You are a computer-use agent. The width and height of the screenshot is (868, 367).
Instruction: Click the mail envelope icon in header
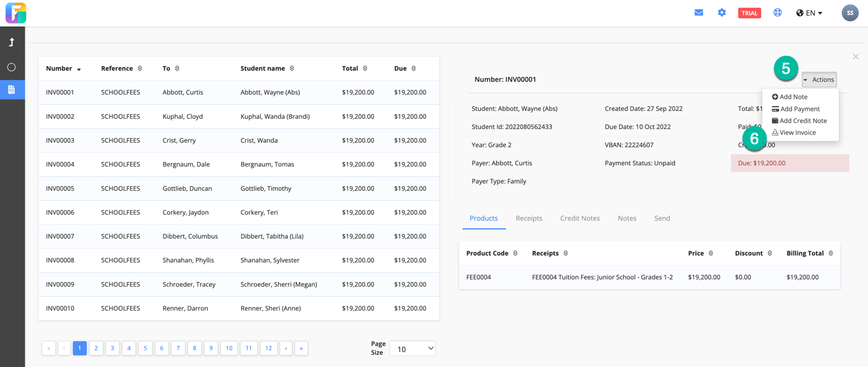tap(699, 13)
